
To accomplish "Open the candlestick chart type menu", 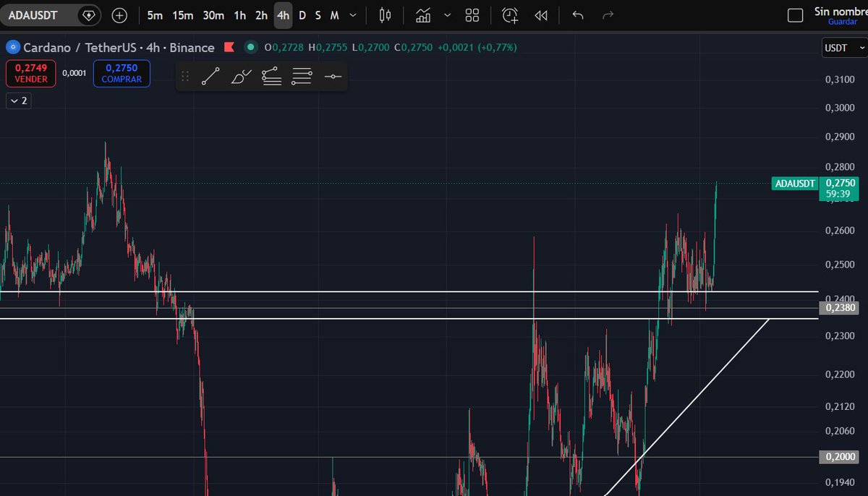I will point(385,14).
